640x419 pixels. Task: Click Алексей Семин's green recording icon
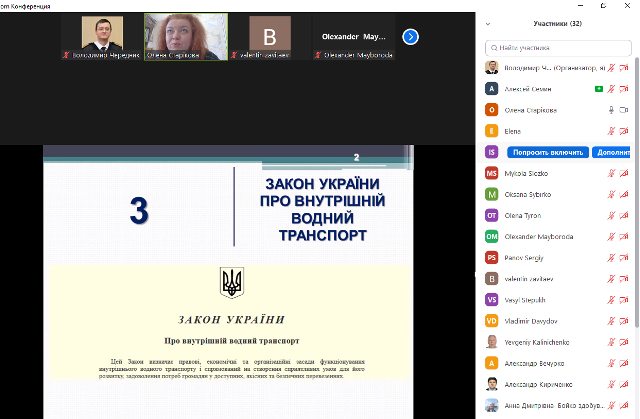click(597, 89)
